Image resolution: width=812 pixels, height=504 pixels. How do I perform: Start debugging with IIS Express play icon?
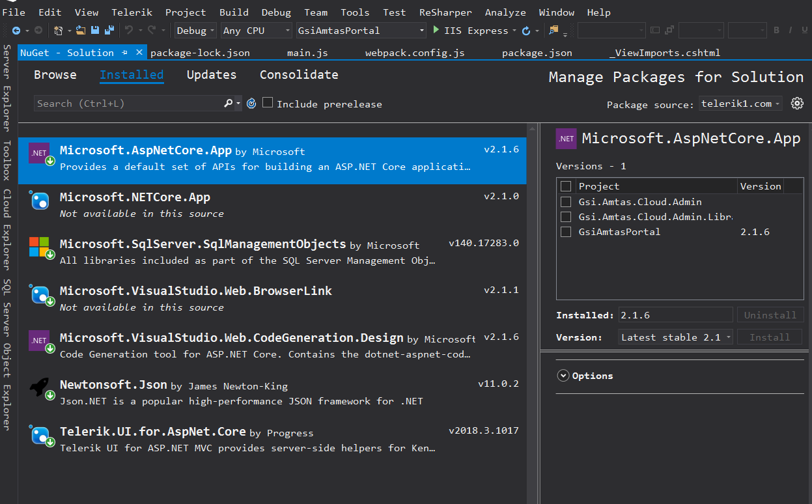[437, 30]
